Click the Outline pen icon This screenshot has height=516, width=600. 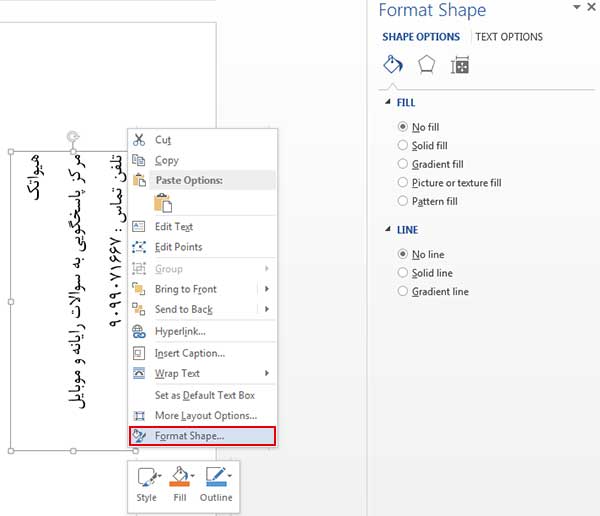point(216,477)
